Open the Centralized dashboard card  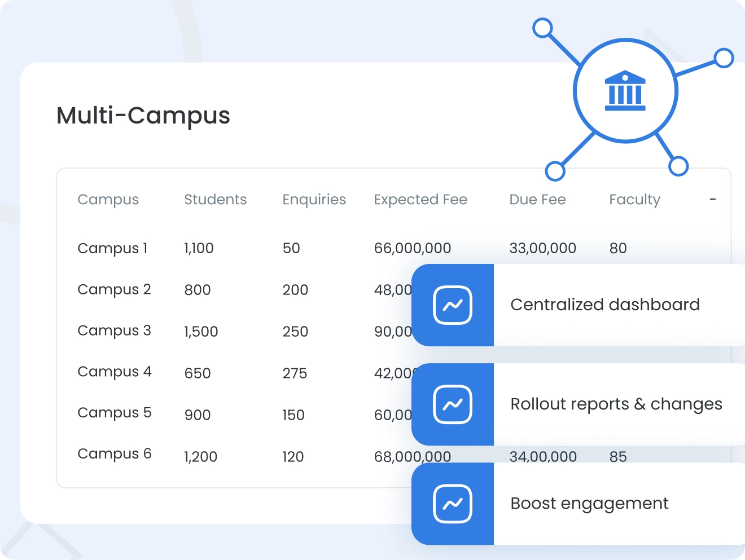(604, 305)
